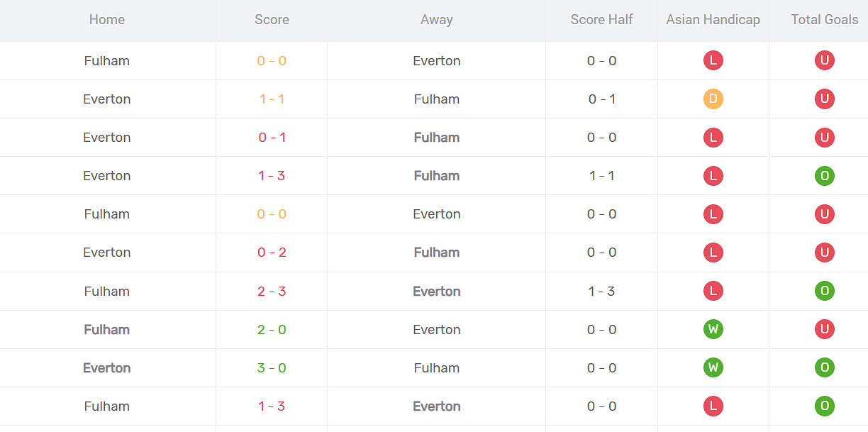Select the red U badge in the 1 - 1 row
Viewport: 868px width, 432px height.
point(824,99)
